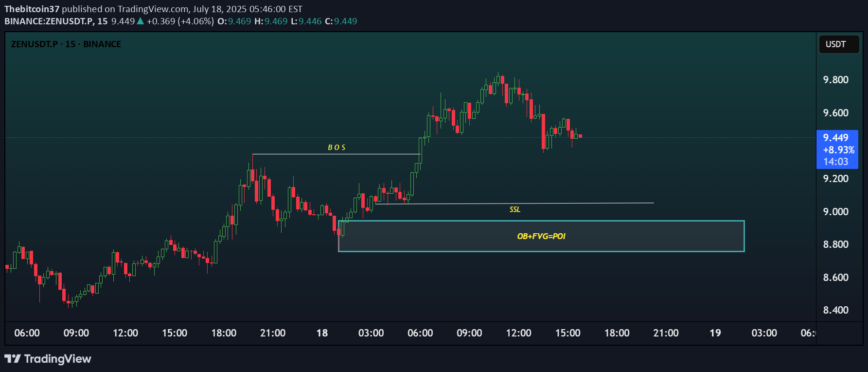868x372 pixels.
Task: Click the first 12:00 time axis label
Action: tap(125, 333)
